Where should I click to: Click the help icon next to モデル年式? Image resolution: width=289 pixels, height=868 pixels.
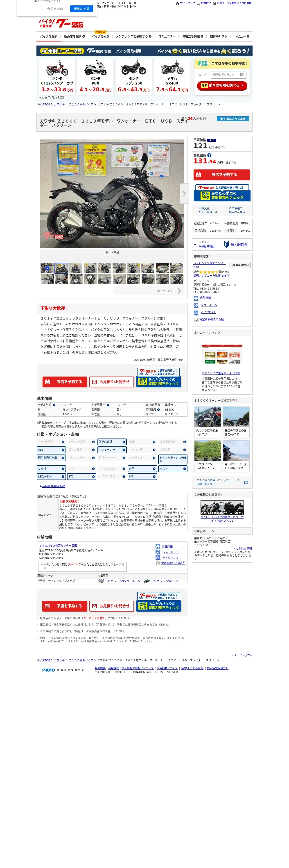(x=54, y=405)
